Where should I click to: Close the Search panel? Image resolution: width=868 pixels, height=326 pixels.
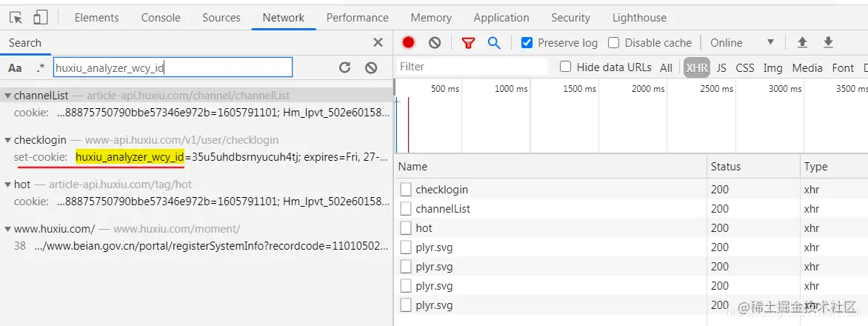pos(378,42)
